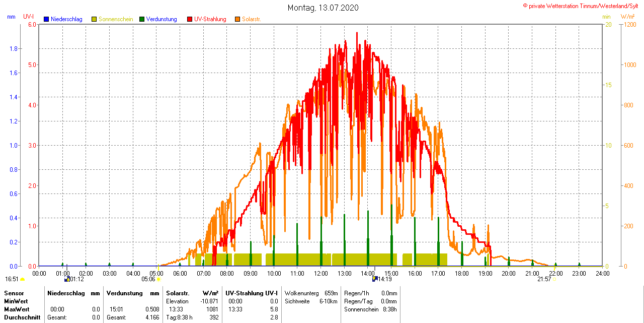Screen dimensions: 644x323
Task: Click the Sonnenschein 8:38h table entry
Action: pos(370,309)
